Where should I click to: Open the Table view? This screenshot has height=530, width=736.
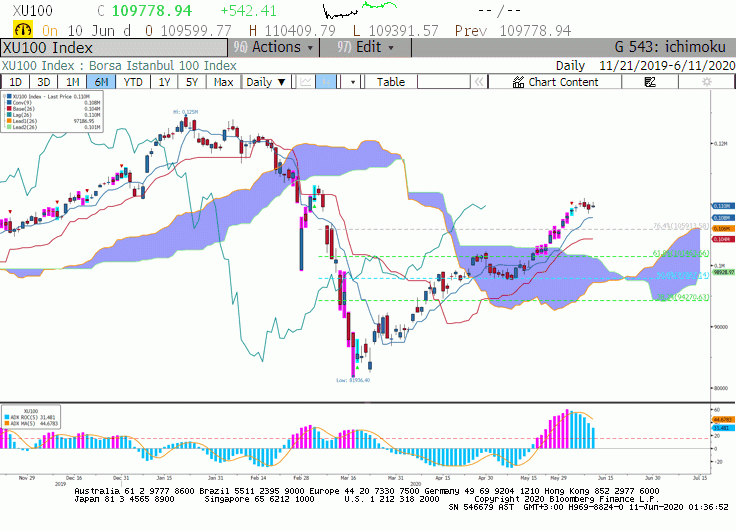[x=391, y=82]
